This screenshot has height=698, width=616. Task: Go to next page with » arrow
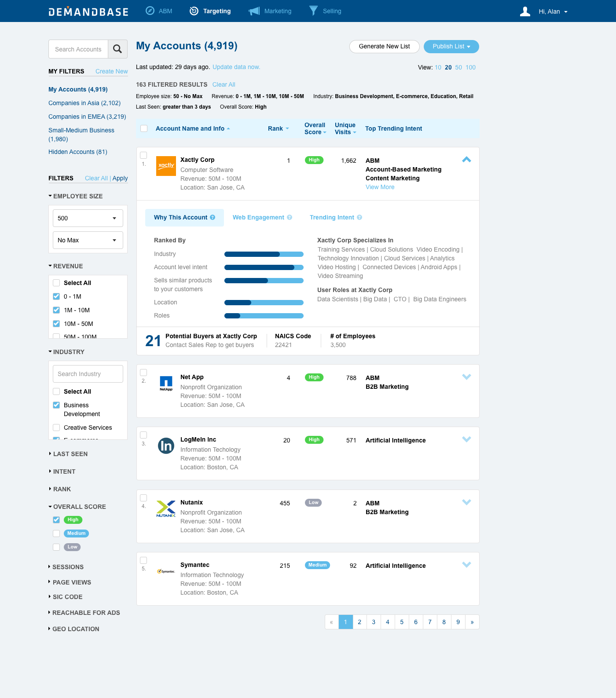pyautogui.click(x=472, y=622)
